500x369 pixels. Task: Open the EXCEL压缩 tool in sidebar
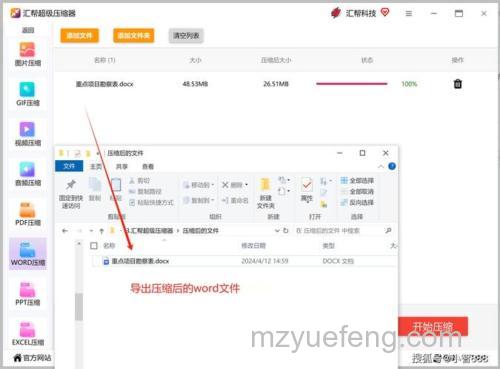(28, 334)
